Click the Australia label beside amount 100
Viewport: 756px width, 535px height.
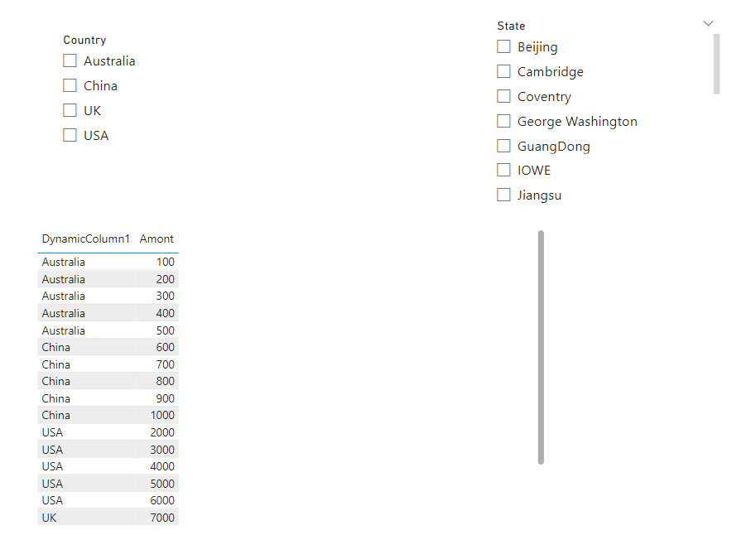(x=64, y=262)
